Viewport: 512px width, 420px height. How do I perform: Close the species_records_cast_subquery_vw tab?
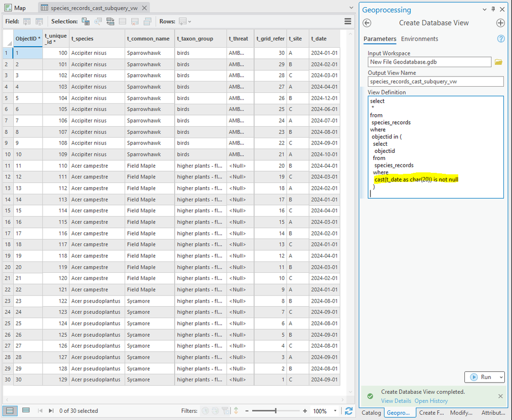[145, 8]
